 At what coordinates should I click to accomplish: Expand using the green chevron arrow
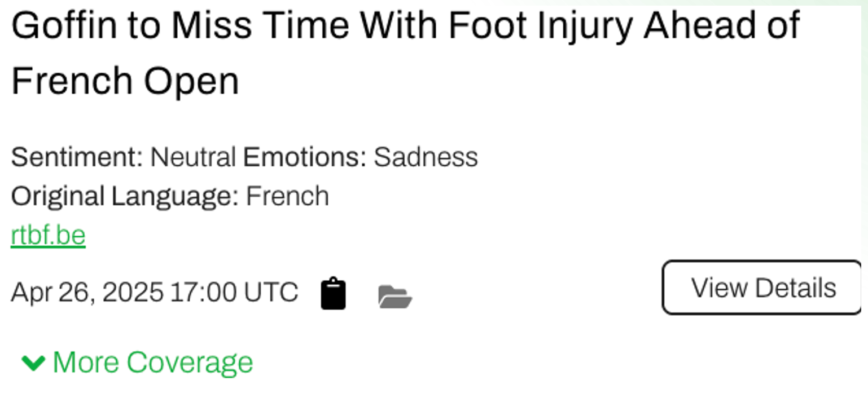(x=33, y=362)
